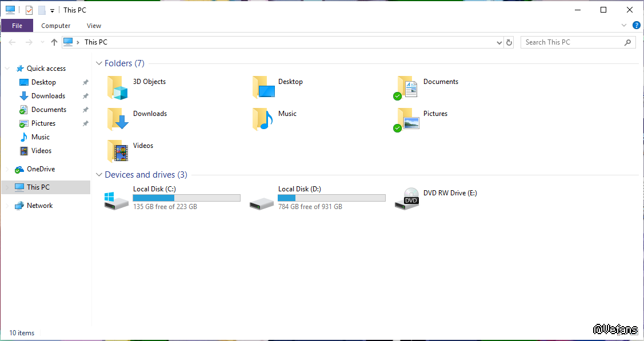
Task: Open the address bar history dropdown
Action: tap(499, 42)
